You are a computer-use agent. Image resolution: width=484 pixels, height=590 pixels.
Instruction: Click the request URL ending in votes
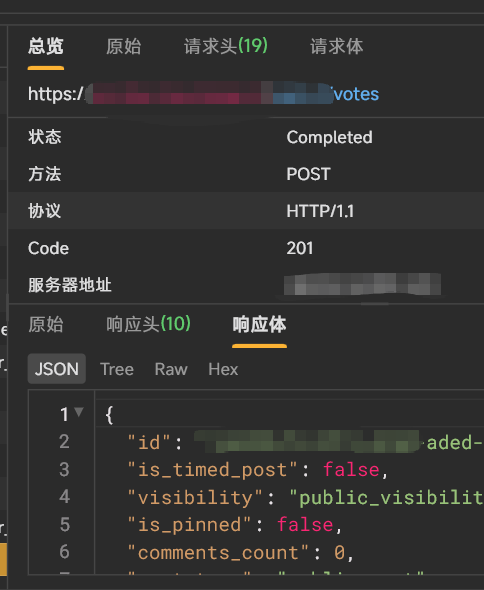(203, 94)
